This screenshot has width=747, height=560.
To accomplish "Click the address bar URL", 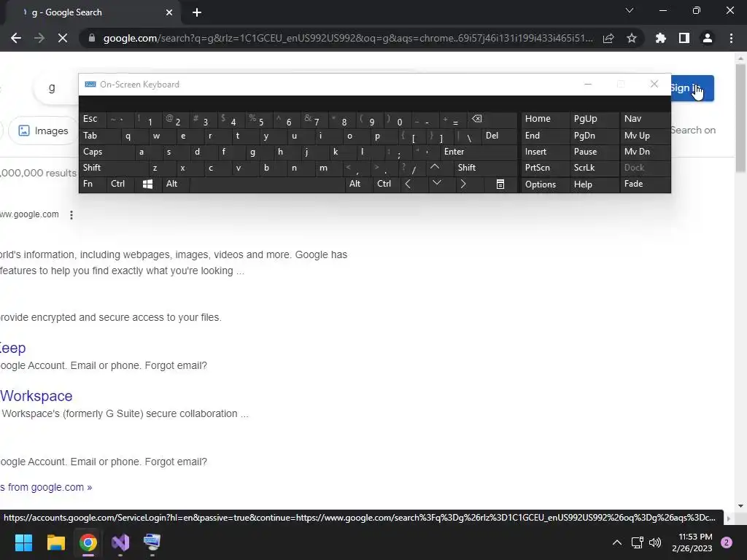I will point(348,38).
